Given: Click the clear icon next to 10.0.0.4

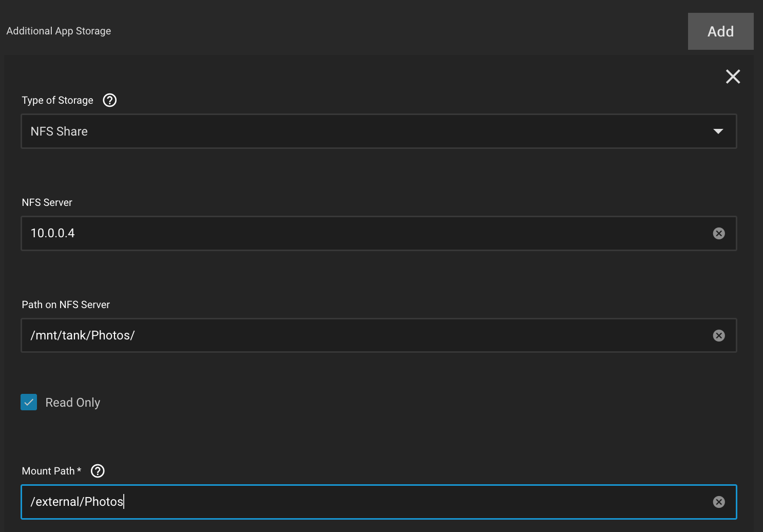Looking at the screenshot, I should (x=719, y=233).
